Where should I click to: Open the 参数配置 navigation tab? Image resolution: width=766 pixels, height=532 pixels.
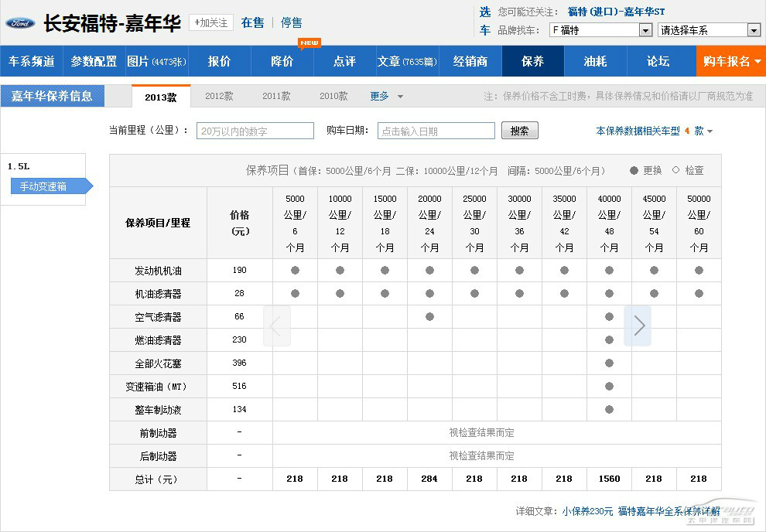[x=94, y=61]
